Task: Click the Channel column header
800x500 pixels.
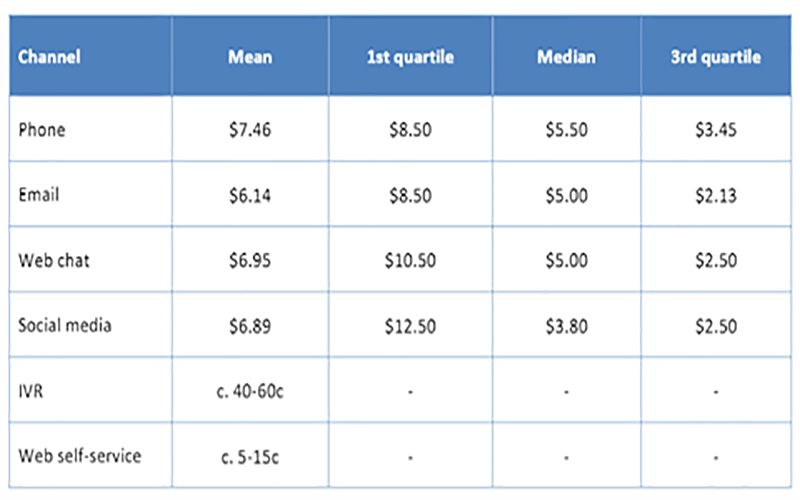Action: tap(49, 57)
